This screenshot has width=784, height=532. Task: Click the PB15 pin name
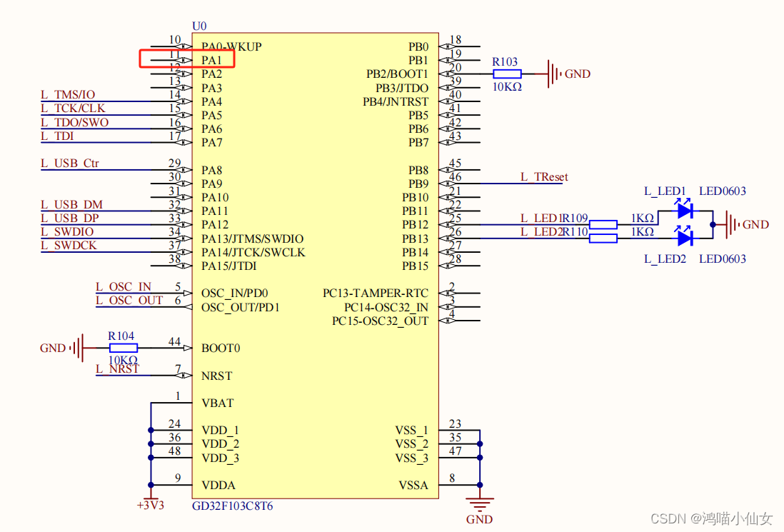click(416, 266)
